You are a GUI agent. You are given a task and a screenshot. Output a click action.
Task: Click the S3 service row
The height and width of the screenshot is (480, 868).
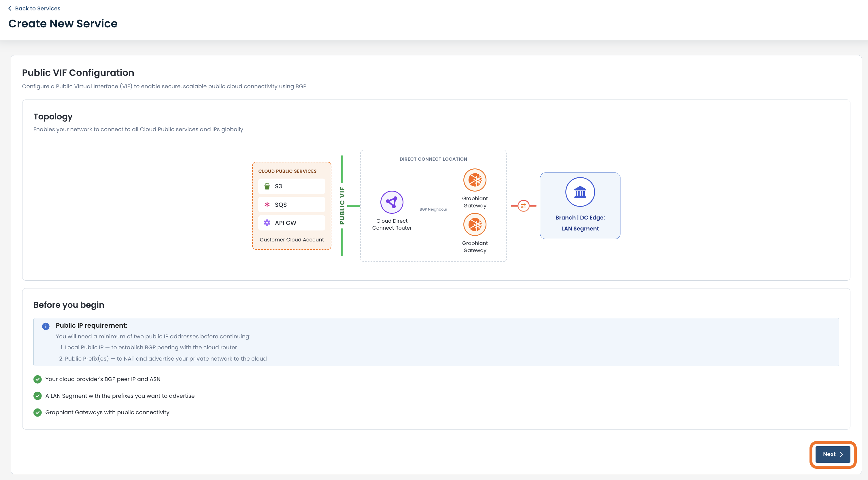pos(291,186)
